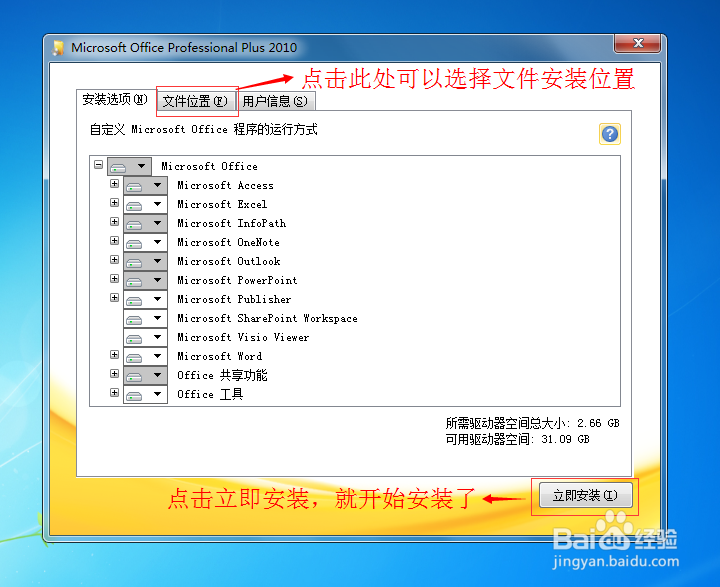This screenshot has width=720, height=587.
Task: Select Microsoft Excel label in tree
Action: pos(222,204)
